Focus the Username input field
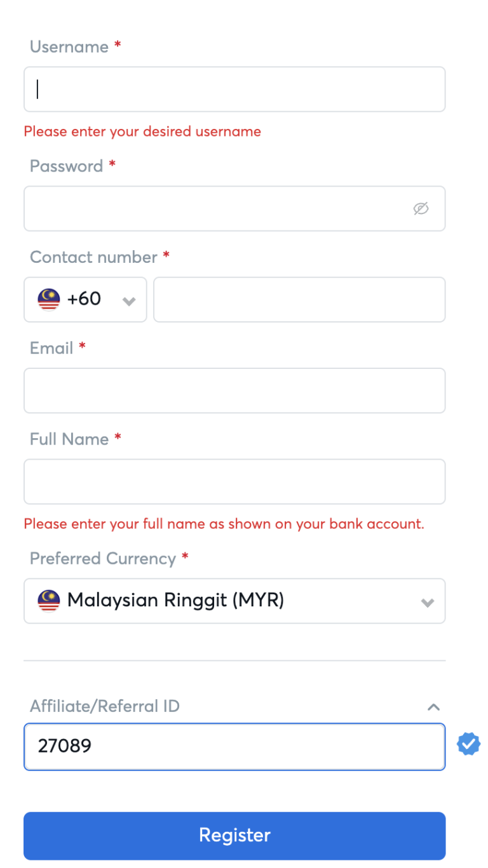The image size is (488, 868). (x=234, y=90)
